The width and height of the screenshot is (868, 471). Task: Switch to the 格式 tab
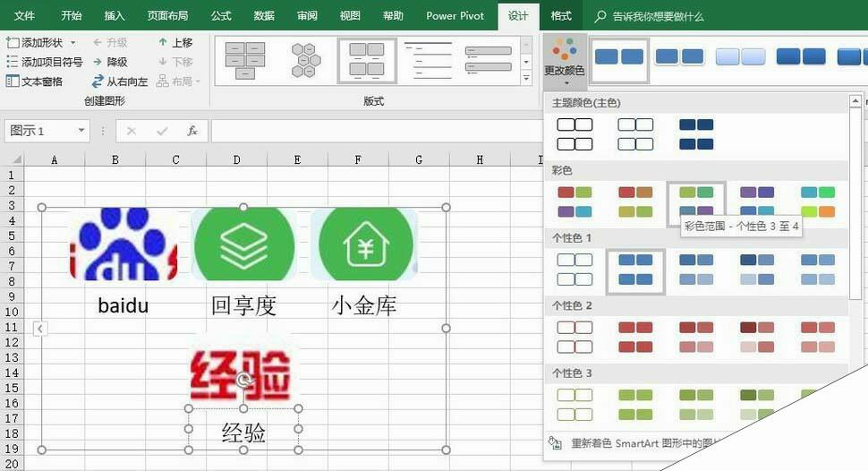tap(561, 15)
